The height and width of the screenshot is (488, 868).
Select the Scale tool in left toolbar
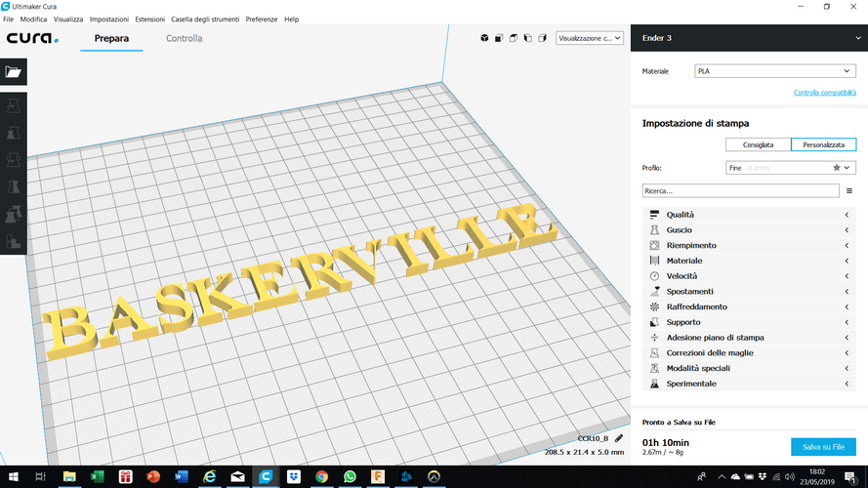coord(14,133)
